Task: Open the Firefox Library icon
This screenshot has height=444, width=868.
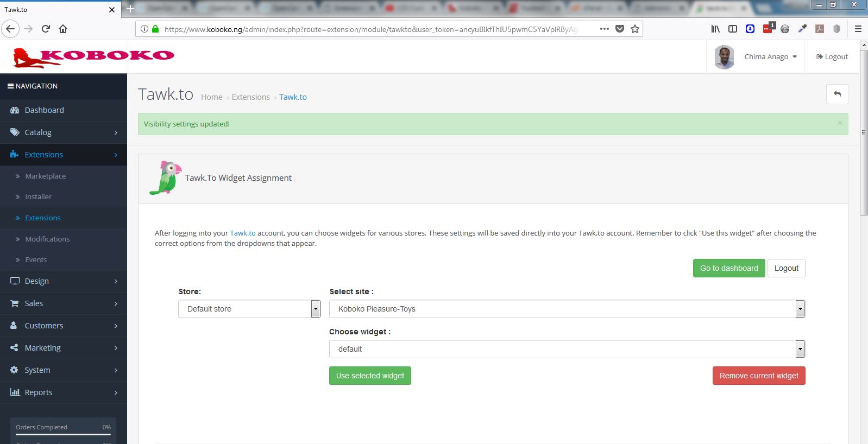Action: 715,29
